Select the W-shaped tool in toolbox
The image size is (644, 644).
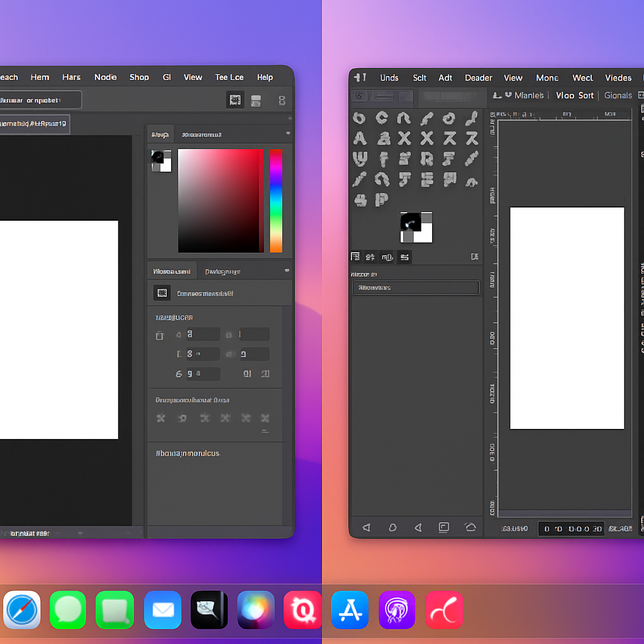click(360, 158)
